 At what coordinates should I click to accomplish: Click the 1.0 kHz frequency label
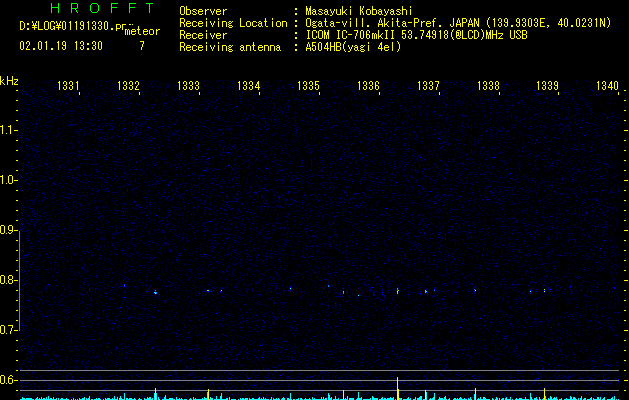pyautogui.click(x=9, y=180)
